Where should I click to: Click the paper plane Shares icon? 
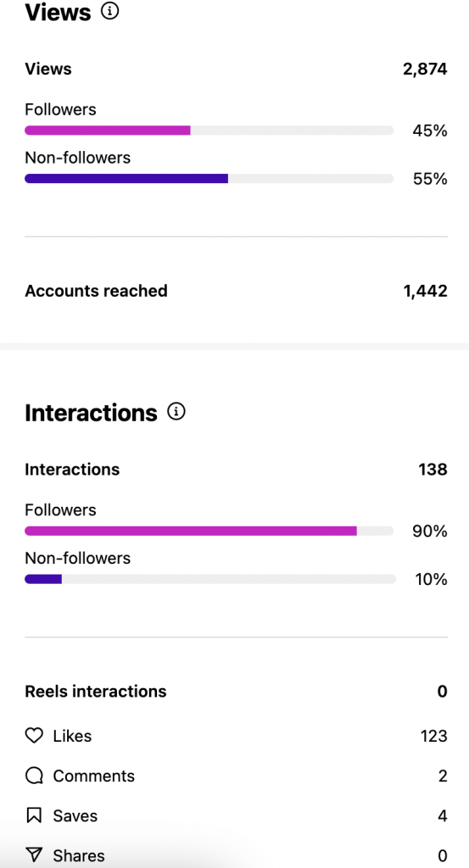34,855
